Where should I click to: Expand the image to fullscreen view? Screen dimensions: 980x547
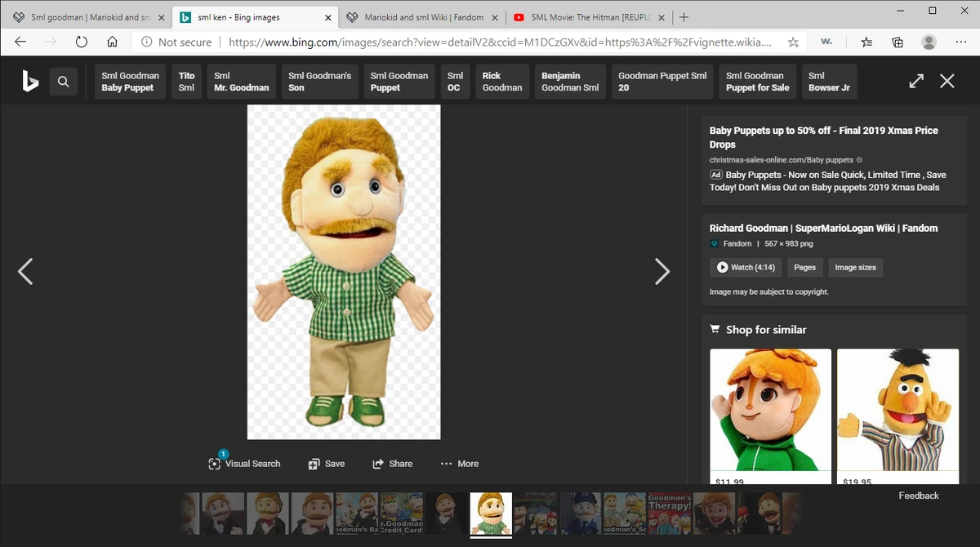pos(916,82)
